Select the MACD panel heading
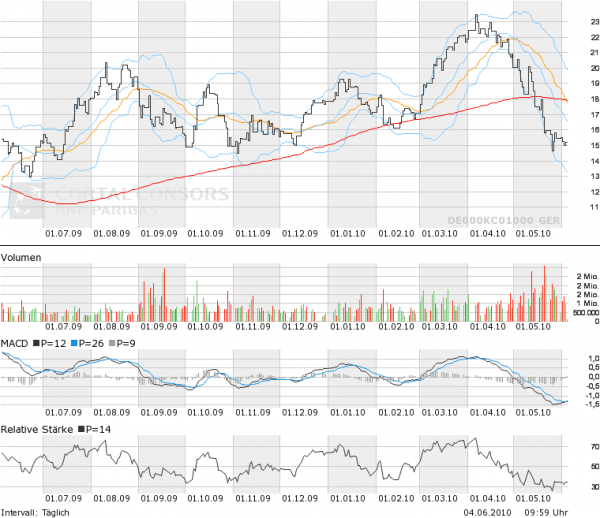The width and height of the screenshot is (600, 518). tap(16, 343)
